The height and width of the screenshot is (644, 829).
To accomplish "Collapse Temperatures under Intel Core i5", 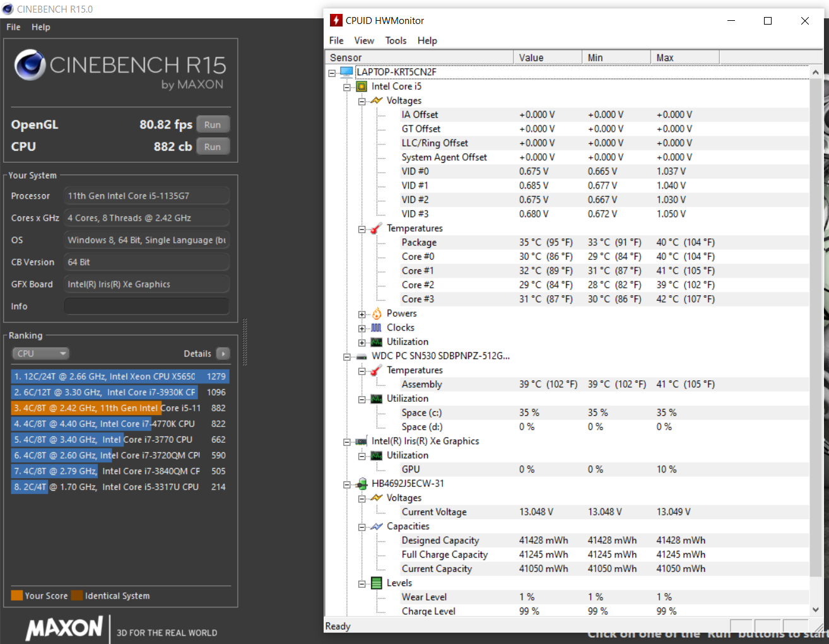I will [x=362, y=229].
